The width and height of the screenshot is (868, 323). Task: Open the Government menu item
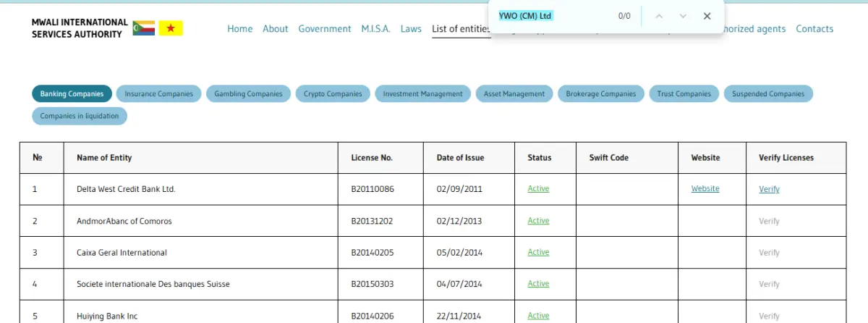click(325, 29)
